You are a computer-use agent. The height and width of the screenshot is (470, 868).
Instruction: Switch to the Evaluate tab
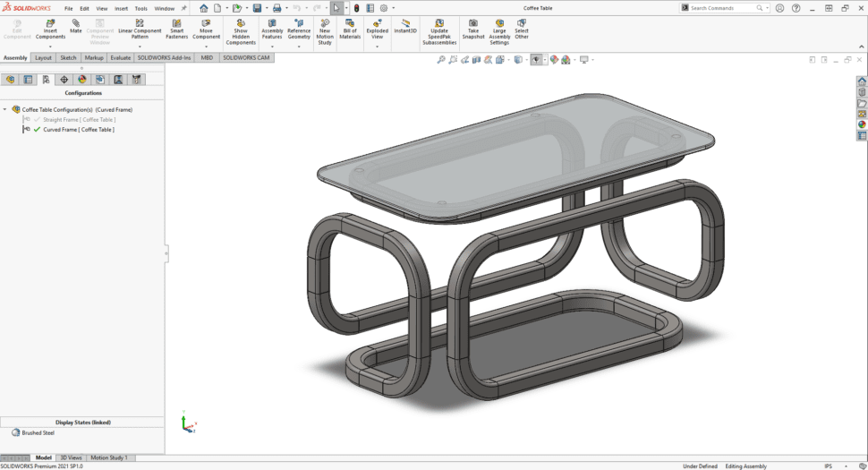[121, 57]
